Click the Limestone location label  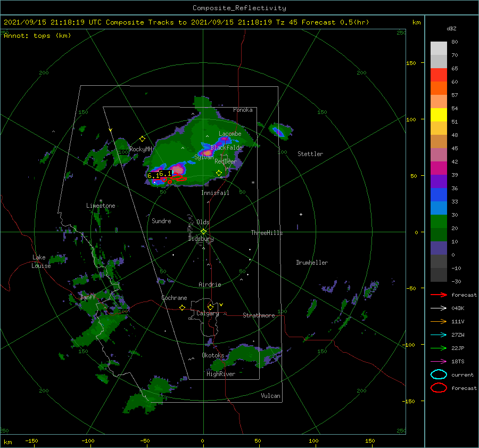[101, 206]
